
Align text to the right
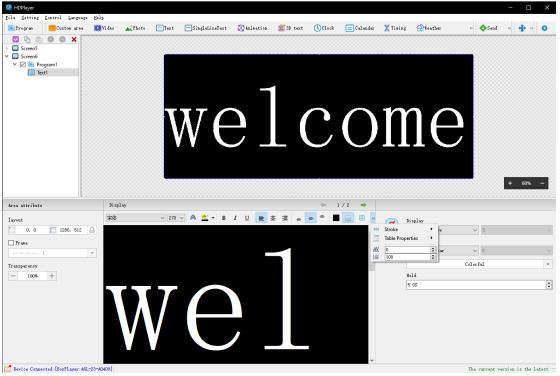click(x=285, y=218)
